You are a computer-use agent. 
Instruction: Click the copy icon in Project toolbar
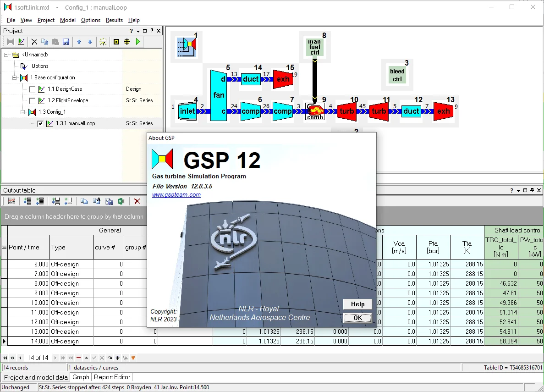44,42
